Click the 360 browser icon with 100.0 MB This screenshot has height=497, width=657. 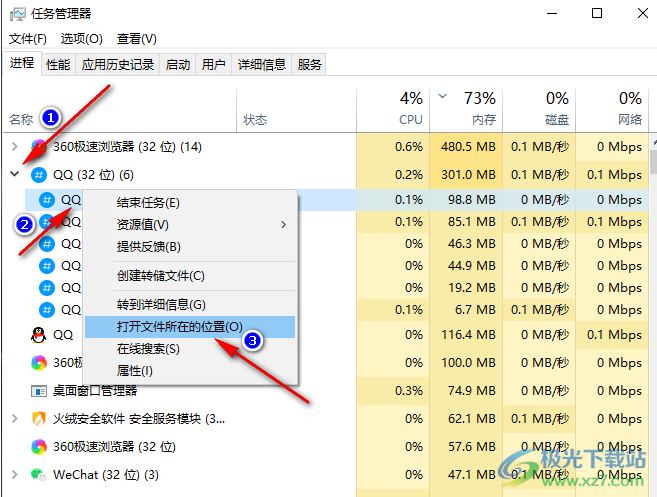click(x=39, y=362)
